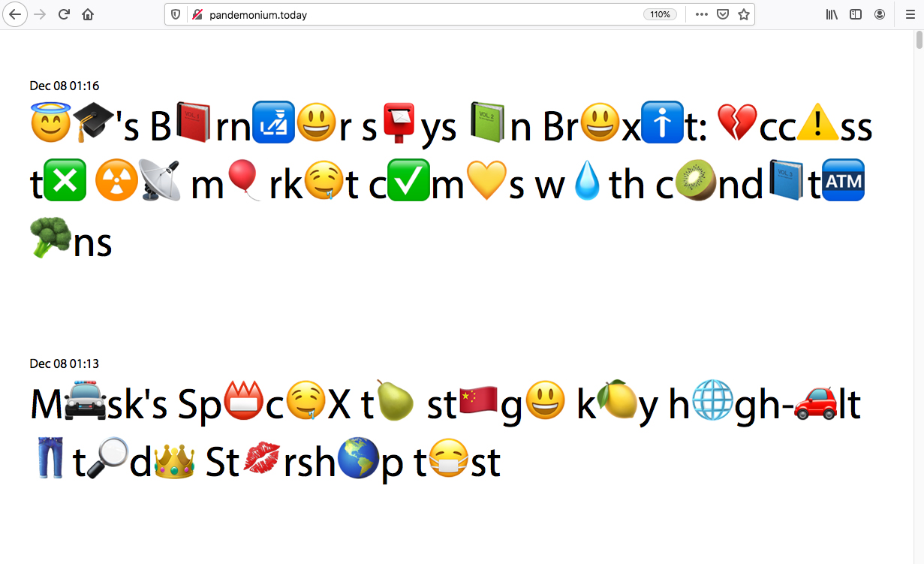
Task: Click the yellow warning sign emoji
Action: (x=817, y=123)
